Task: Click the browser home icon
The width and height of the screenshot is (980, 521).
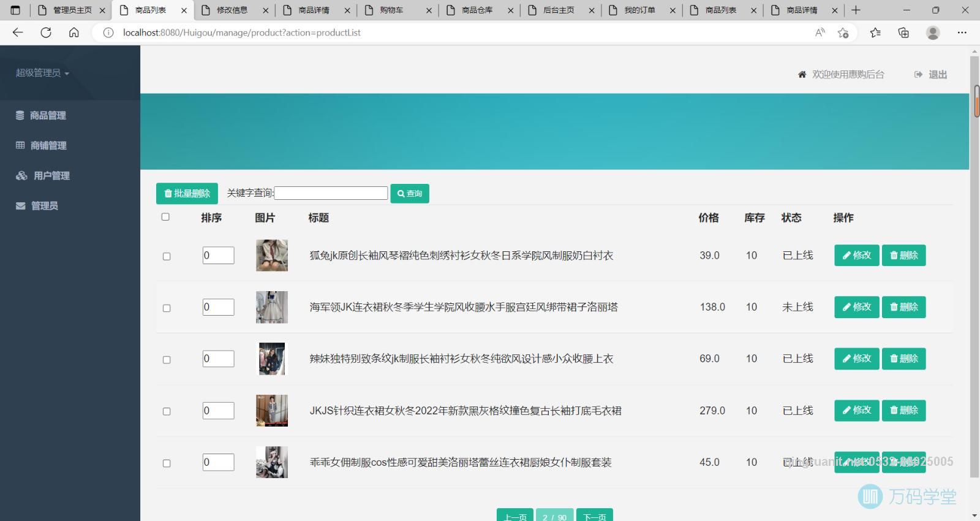Action: coord(73,32)
